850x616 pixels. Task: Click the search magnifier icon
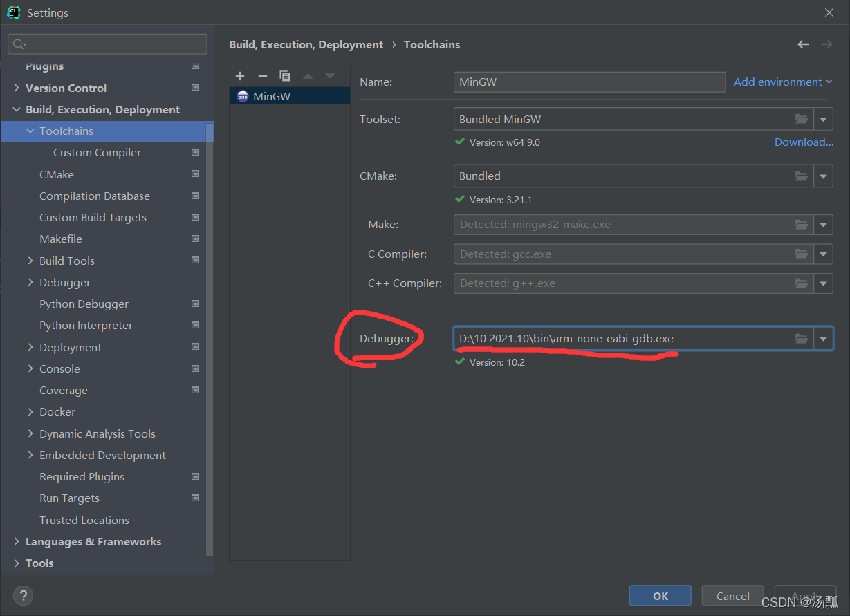click(x=18, y=44)
